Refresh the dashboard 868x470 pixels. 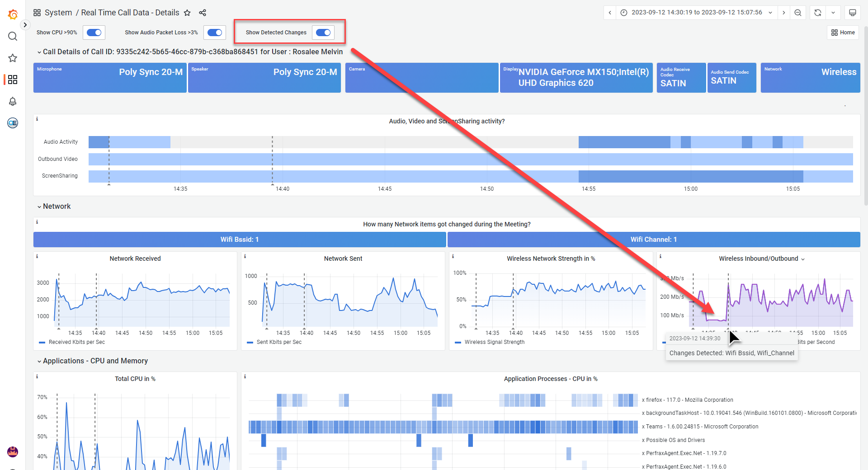[x=817, y=13]
